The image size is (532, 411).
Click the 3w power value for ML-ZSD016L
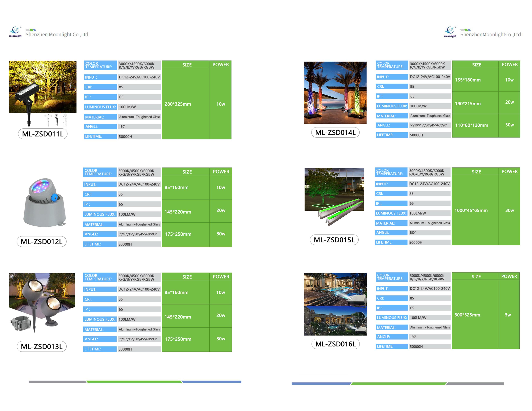(508, 315)
